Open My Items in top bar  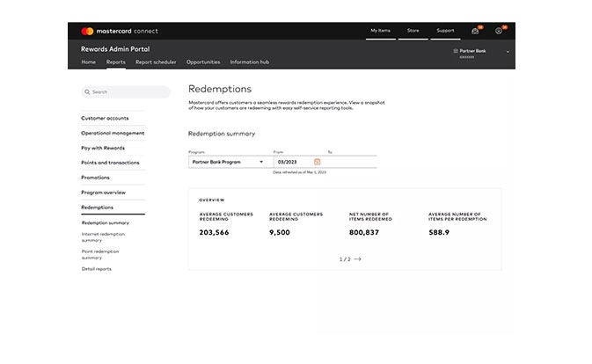pyautogui.click(x=381, y=31)
